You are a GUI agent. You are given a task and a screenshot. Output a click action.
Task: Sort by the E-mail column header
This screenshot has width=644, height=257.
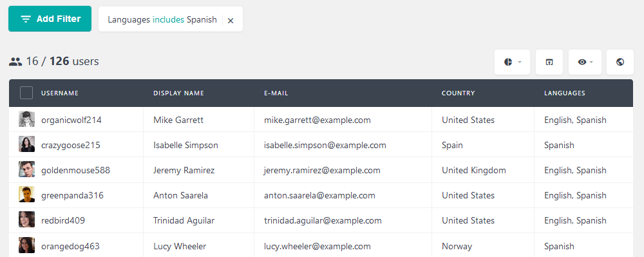point(276,93)
